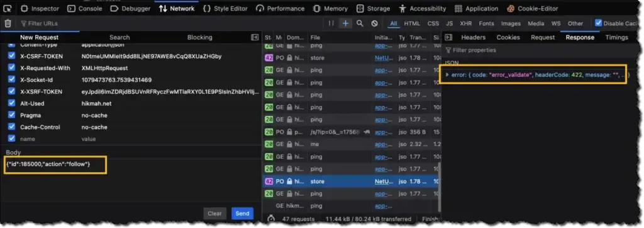Uncheck the Pragma header checkbox
The image size is (644, 228).
11,115
